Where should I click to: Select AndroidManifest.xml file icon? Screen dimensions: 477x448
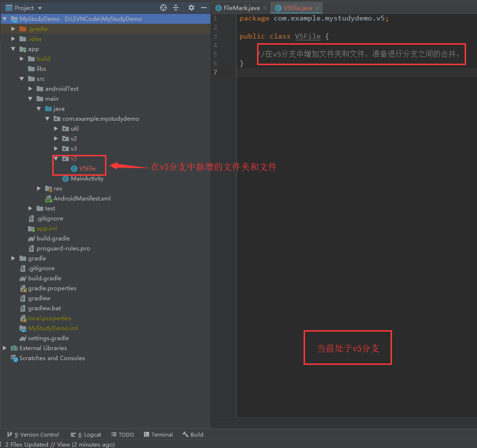tap(48, 199)
